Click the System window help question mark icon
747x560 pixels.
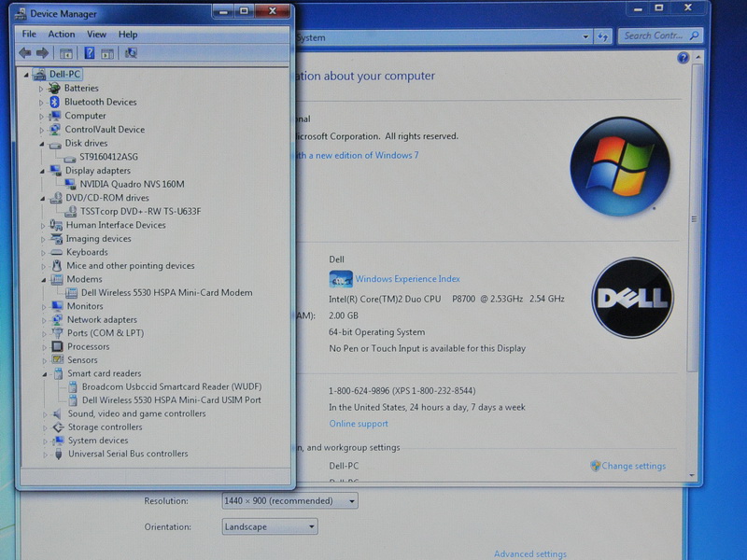click(x=683, y=58)
